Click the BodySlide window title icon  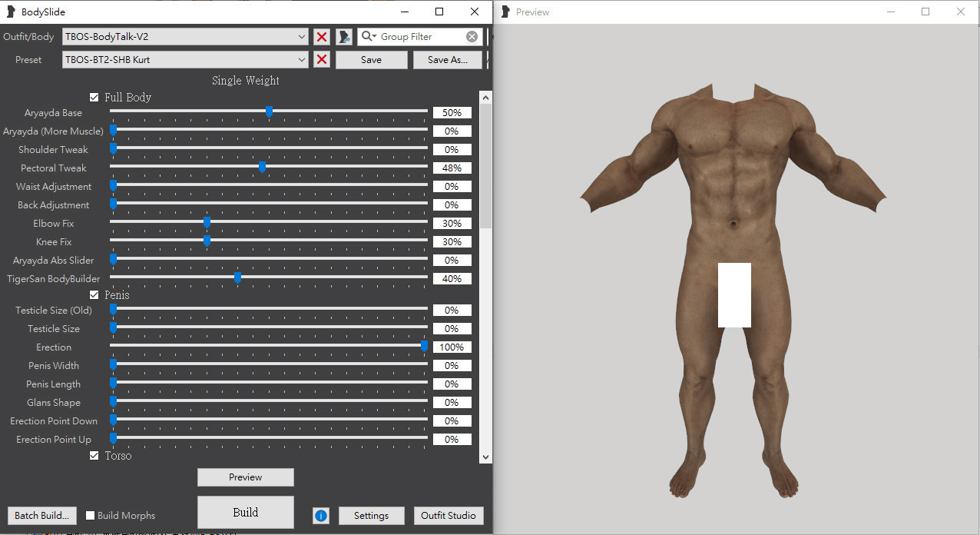(x=10, y=12)
